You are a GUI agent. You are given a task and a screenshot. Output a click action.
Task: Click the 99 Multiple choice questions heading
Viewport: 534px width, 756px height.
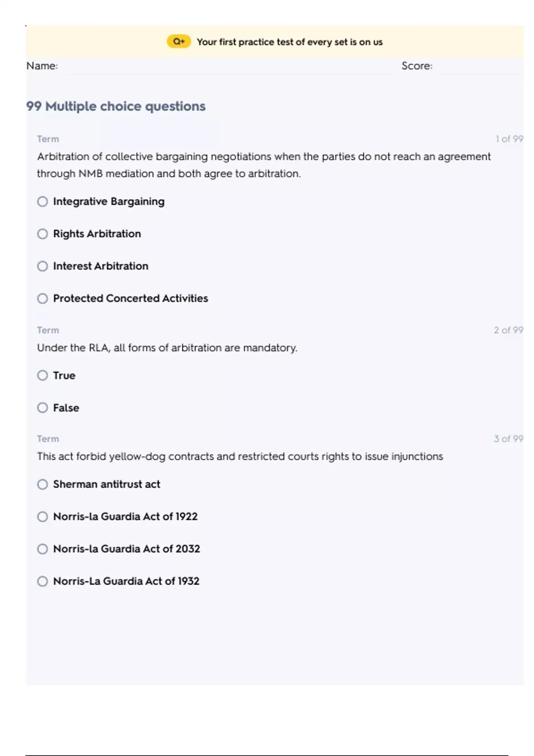[x=116, y=106]
